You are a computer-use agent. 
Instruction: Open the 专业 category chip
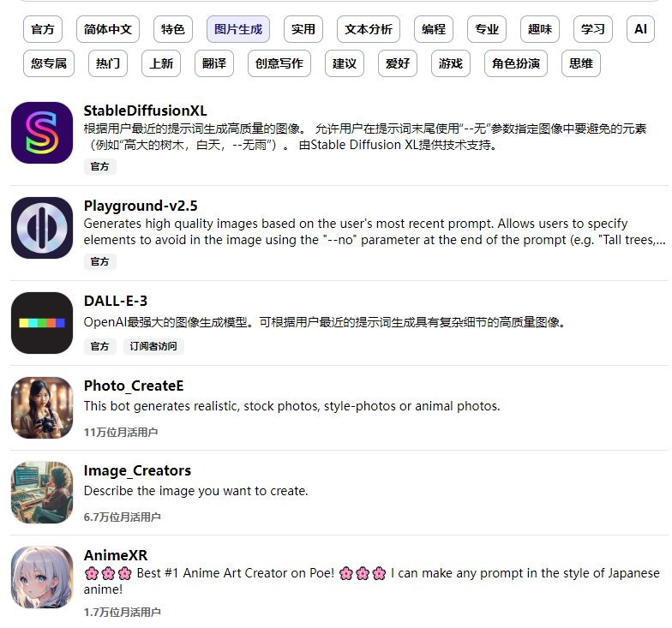coord(487,29)
